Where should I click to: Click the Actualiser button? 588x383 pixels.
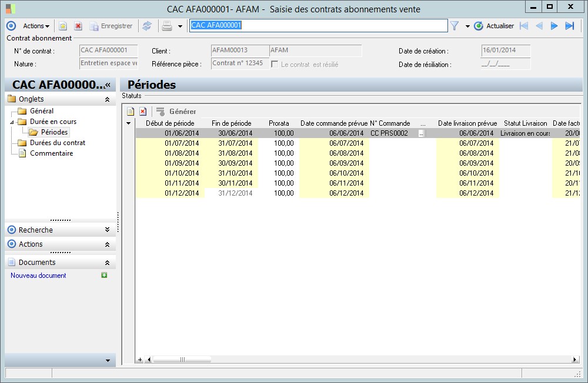coord(495,26)
